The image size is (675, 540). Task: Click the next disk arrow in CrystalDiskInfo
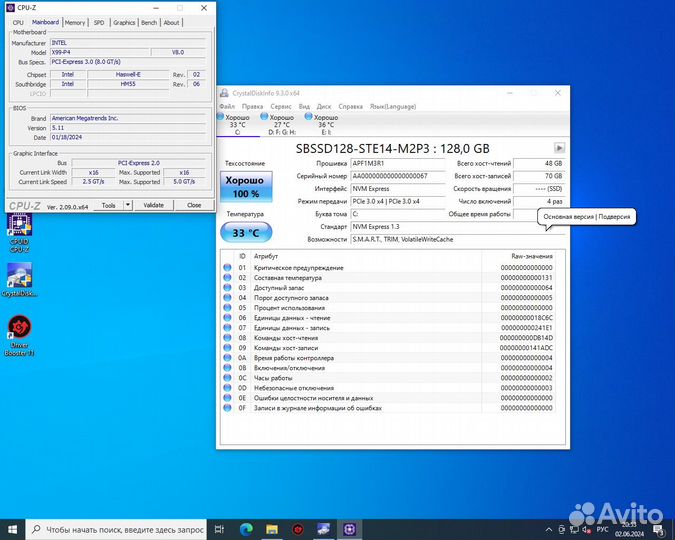(x=559, y=148)
